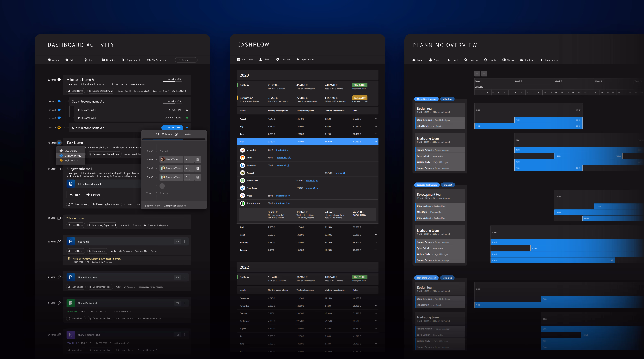
Task: Click the Shape Shapers company logo
Action: [x=242, y=203]
